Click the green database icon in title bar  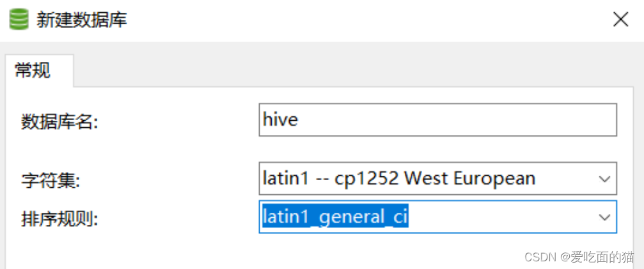[19, 19]
